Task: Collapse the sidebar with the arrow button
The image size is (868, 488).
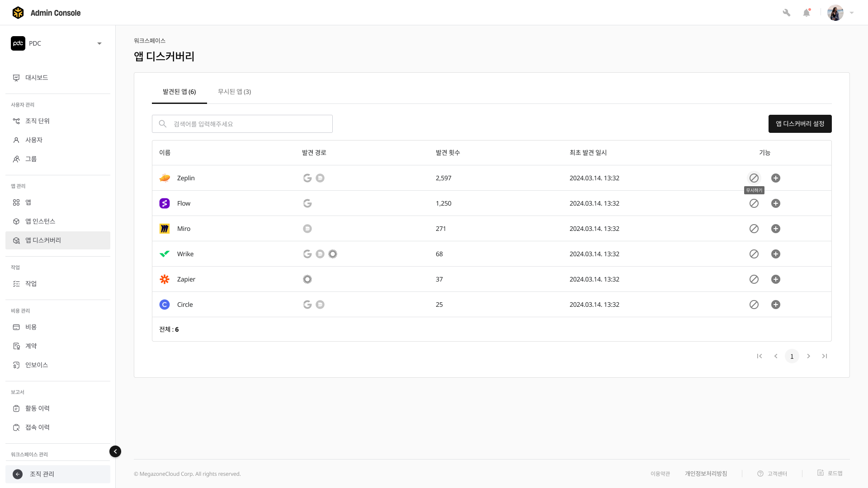Action: coord(115,451)
